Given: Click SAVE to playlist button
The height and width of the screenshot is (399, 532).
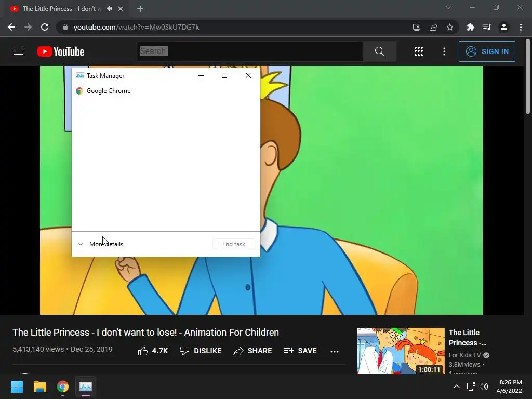Looking at the screenshot, I should point(300,351).
